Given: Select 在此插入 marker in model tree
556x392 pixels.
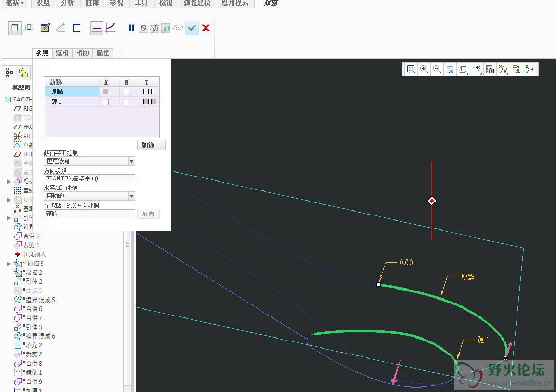Looking at the screenshot, I should (x=30, y=254).
